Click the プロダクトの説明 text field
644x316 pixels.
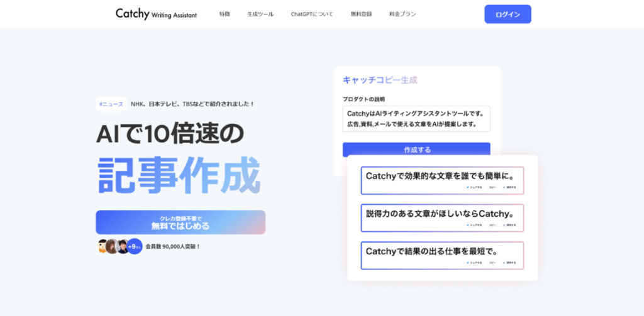pos(416,119)
